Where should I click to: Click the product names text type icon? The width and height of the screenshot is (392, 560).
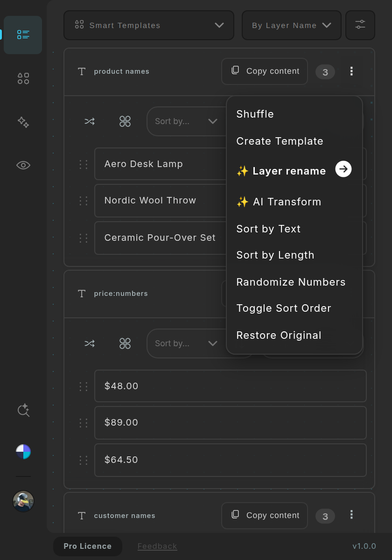pos(82,71)
